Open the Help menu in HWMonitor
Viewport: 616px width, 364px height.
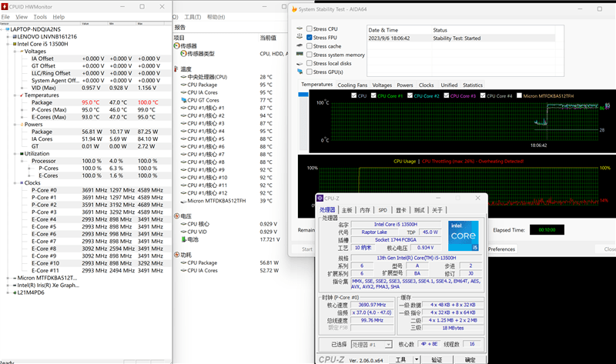tap(59, 17)
